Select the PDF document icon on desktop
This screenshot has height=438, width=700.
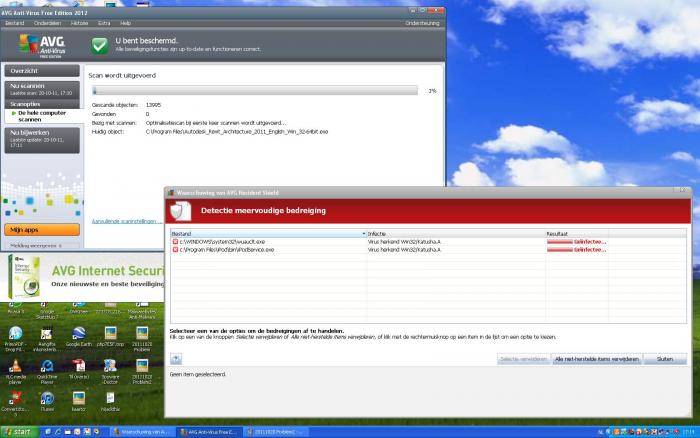click(79, 370)
